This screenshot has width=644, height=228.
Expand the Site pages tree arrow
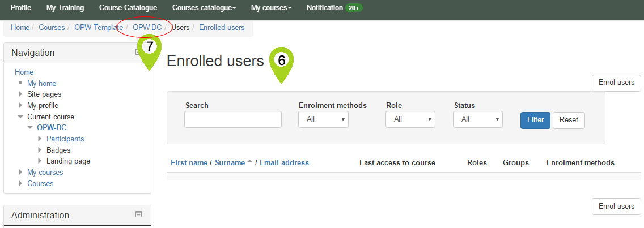point(20,94)
